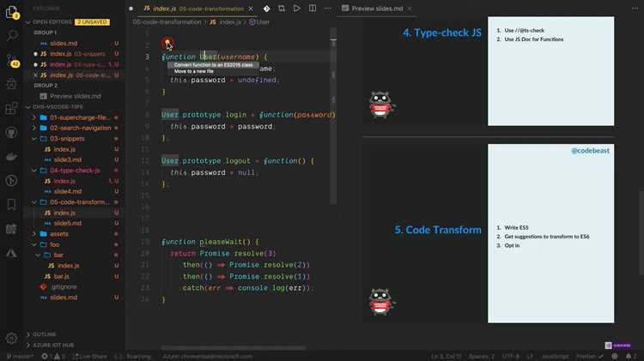Screen dimensions: 644x361
Task: Click the run play icon in editor toolbar
Action: (296, 9)
